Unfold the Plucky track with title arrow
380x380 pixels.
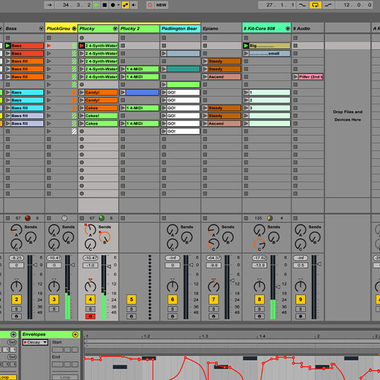point(115,29)
